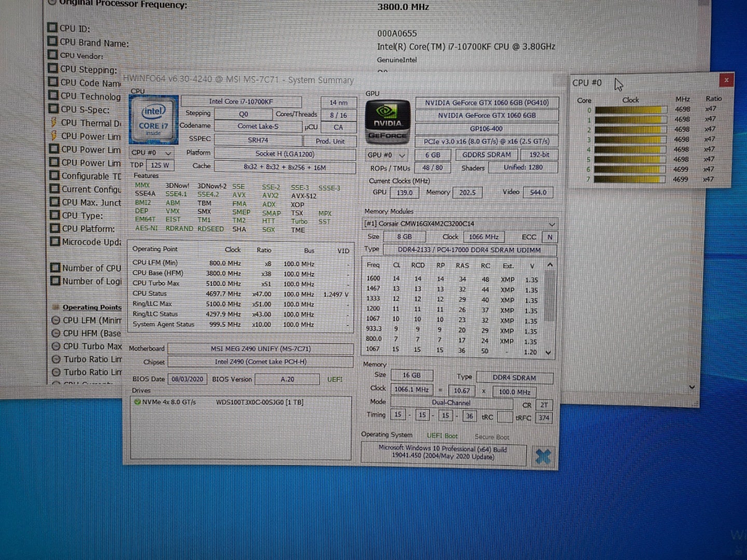The image size is (747, 560).
Task: Click the 125 W TDP field
Action: (160, 165)
